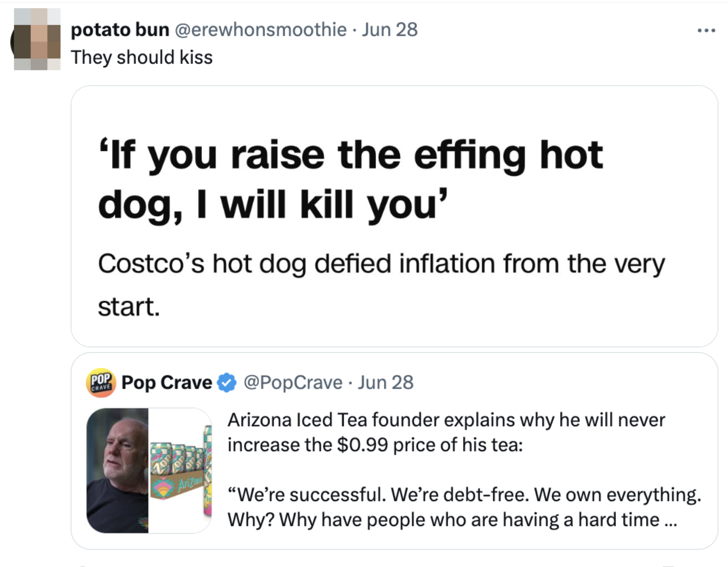
Task: Open the "potato bun" display name
Action: 120,30
